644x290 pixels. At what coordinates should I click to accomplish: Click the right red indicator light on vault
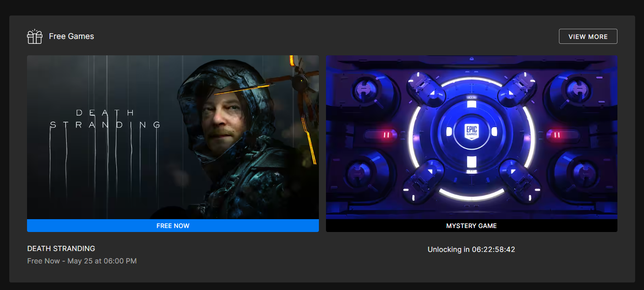point(557,135)
